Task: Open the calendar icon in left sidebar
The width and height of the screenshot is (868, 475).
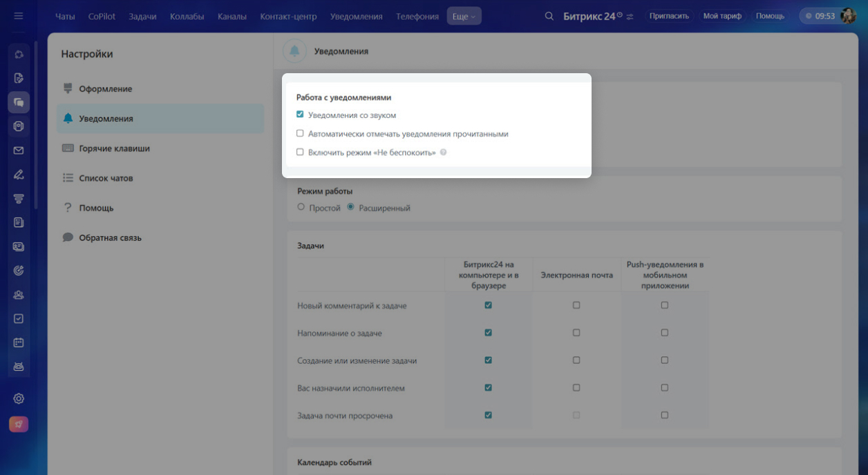Action: pyautogui.click(x=19, y=342)
